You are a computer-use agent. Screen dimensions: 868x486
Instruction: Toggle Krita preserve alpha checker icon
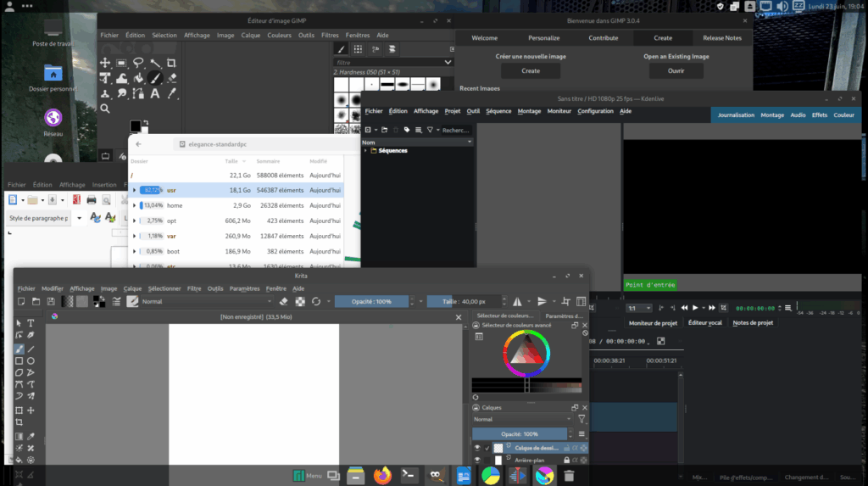(x=300, y=301)
